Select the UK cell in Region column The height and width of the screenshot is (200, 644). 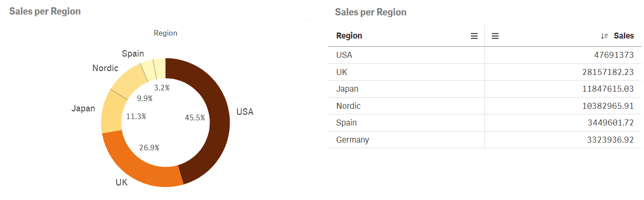click(342, 72)
